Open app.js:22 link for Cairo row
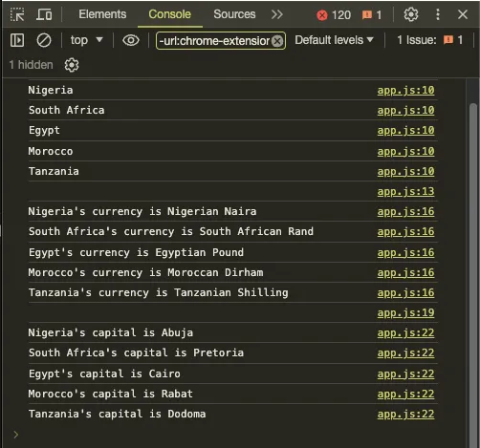Image resolution: width=480 pixels, height=448 pixels. (405, 374)
